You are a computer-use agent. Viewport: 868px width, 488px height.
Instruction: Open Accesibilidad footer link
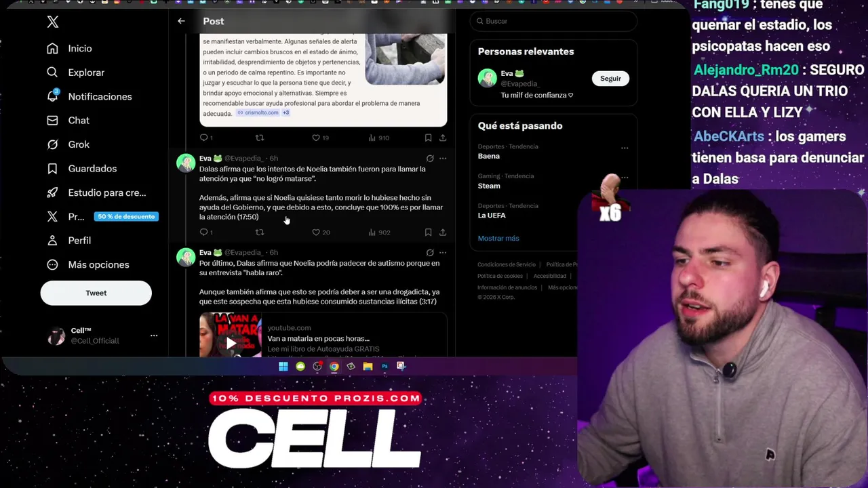[550, 276]
